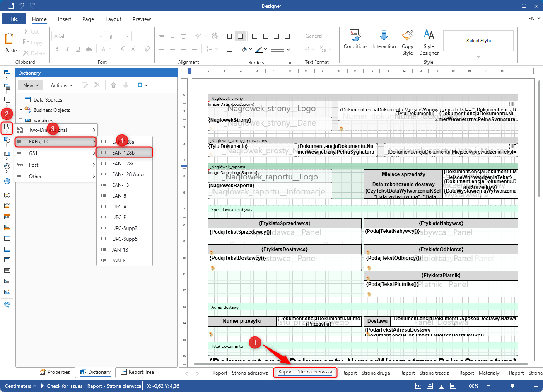The image size is (543, 392).
Task: Click the zoom slider in status bar
Action: [x=512, y=386]
